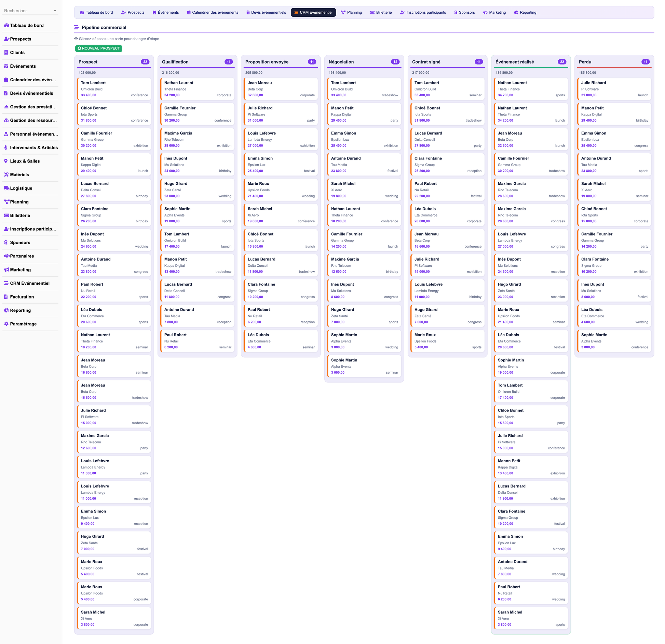The width and height of the screenshot is (665, 644).
Task: Click the Logistique truck icon
Action: point(6,188)
